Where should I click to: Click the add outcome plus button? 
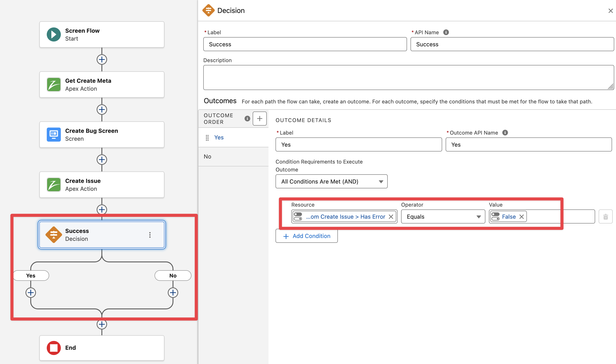[x=259, y=119]
